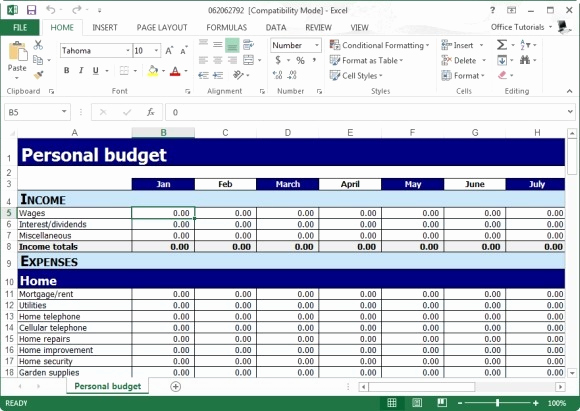Click the Borders icon
This screenshot has width=580, height=411.
[x=124, y=71]
